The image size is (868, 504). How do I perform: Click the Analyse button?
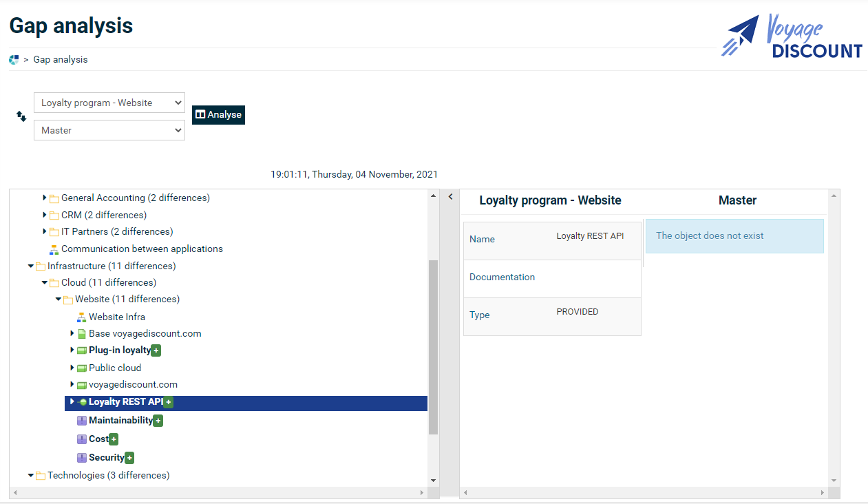[x=218, y=115]
